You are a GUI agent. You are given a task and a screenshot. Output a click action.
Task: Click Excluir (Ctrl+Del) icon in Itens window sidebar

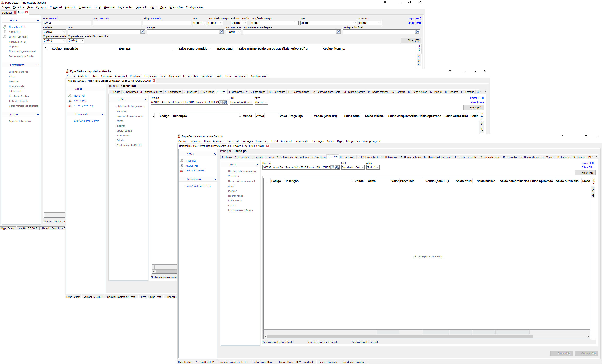(x=5, y=37)
